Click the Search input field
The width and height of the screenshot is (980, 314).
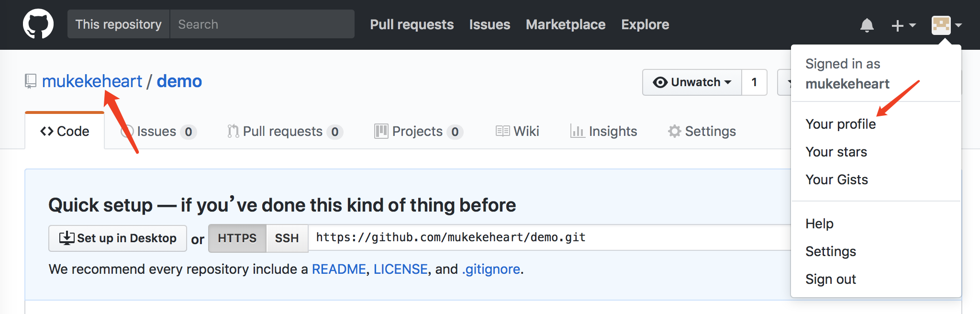[x=262, y=24]
